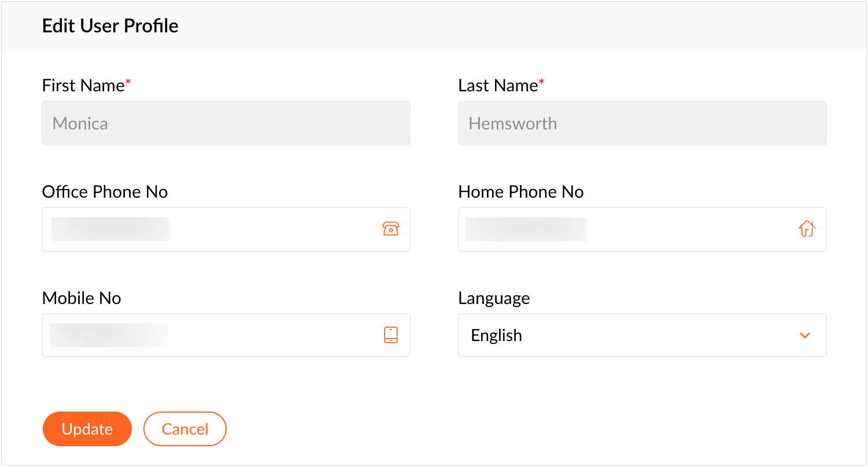Click the Office Phone No label
Viewport: 868px width, 467px height.
(105, 192)
